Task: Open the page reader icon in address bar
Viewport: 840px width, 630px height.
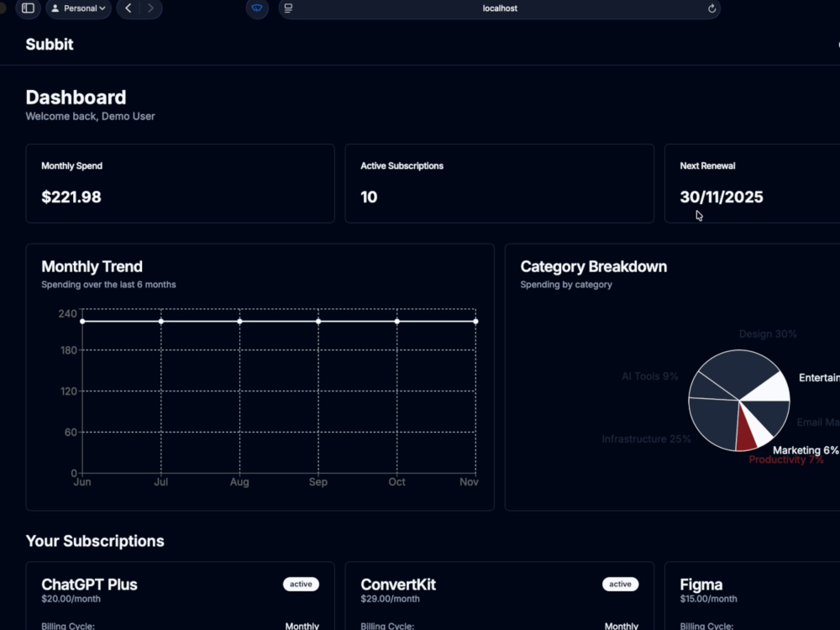Action: click(288, 8)
